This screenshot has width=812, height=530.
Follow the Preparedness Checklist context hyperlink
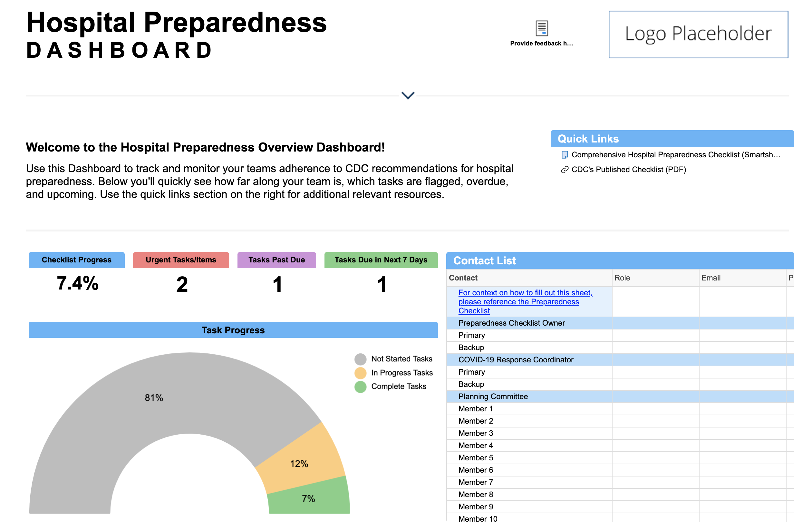pyautogui.click(x=518, y=302)
